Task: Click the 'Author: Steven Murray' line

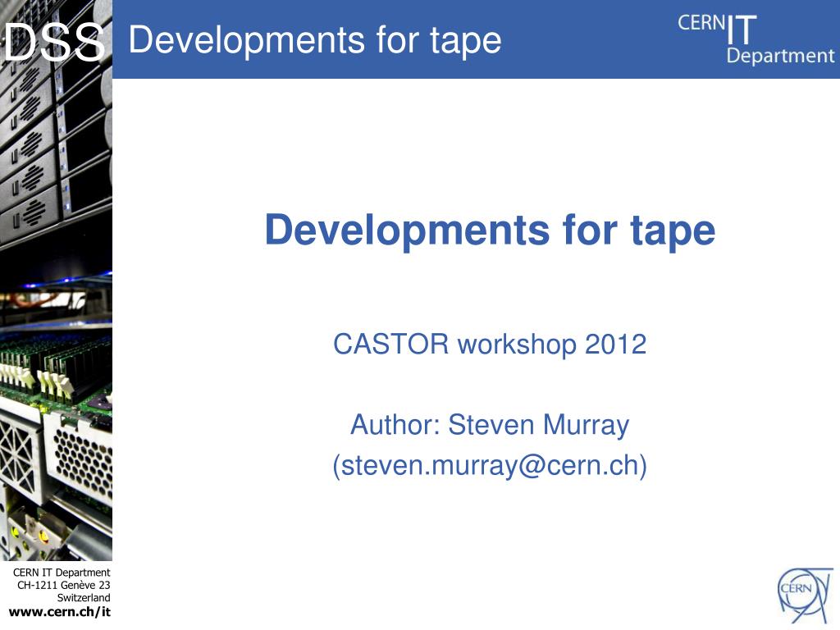Action: click(490, 425)
